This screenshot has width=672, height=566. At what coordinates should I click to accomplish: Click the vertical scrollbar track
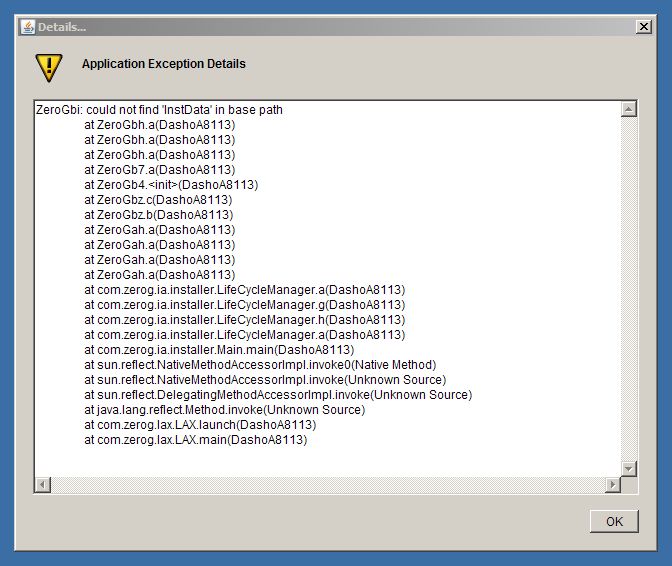pyautogui.click(x=628, y=289)
